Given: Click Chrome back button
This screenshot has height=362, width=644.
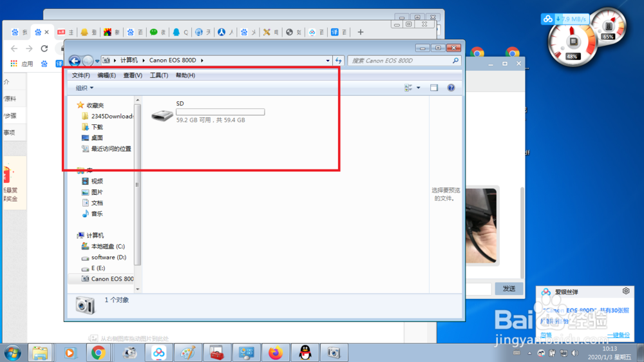Looking at the screenshot, I should point(14,48).
